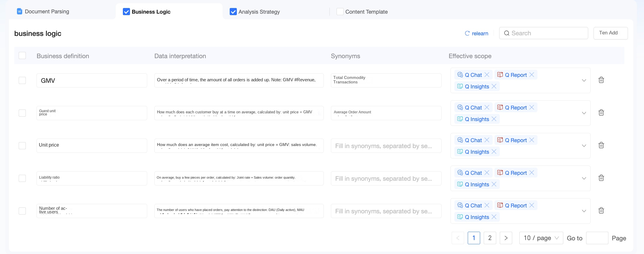Edit the GMV business definition field
This screenshot has width=644, height=254.
tap(92, 80)
